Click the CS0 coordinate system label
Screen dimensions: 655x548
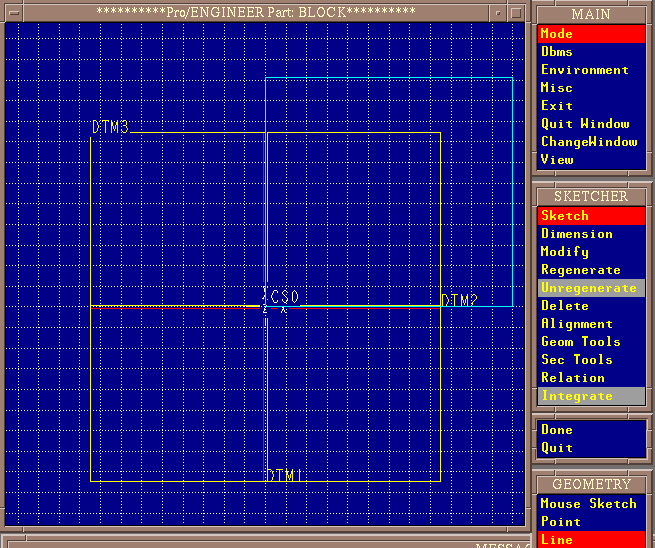285,297
